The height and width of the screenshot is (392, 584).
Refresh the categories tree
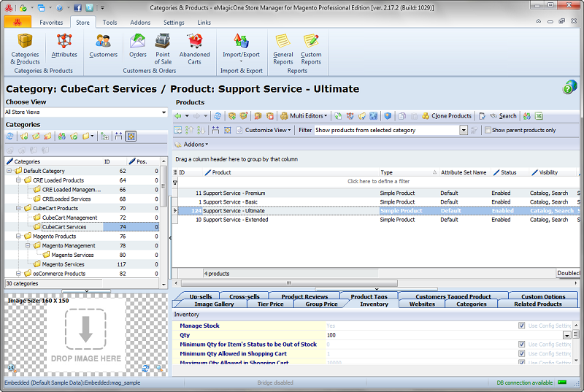[x=10, y=137]
